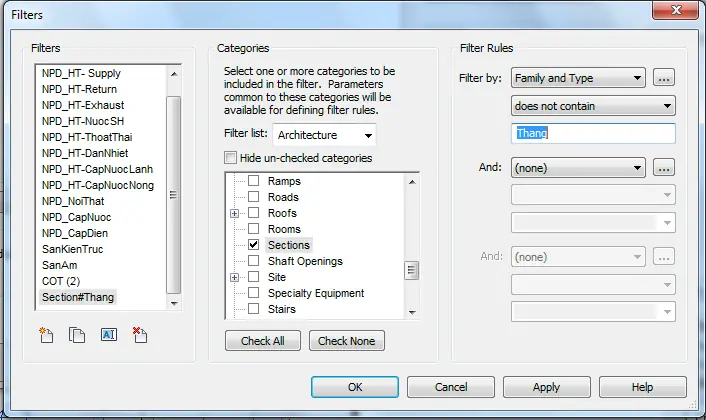This screenshot has height=420, width=706.
Task: Check the Stairs category checkbox
Action: [254, 309]
